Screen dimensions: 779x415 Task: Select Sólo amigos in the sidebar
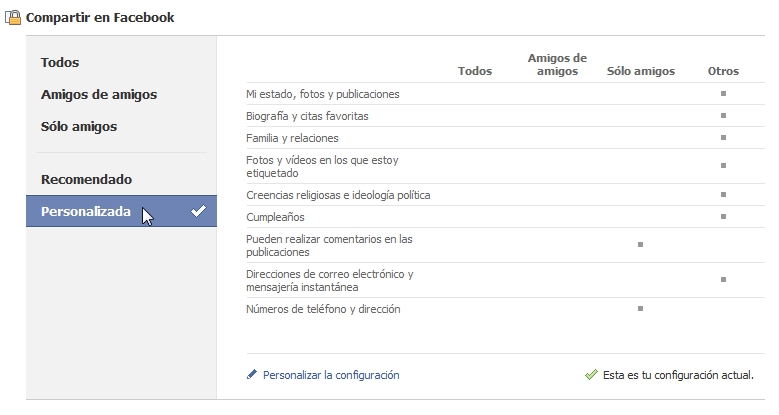[x=79, y=126]
